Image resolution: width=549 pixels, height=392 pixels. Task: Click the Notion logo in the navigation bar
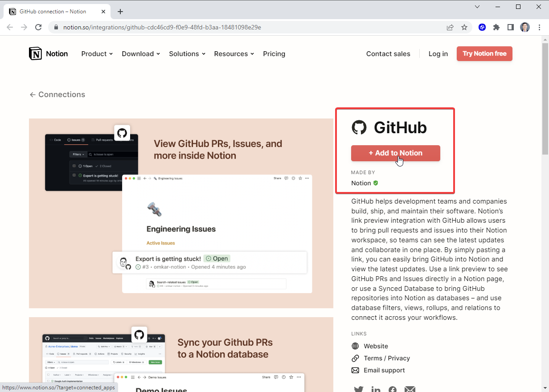coord(35,53)
